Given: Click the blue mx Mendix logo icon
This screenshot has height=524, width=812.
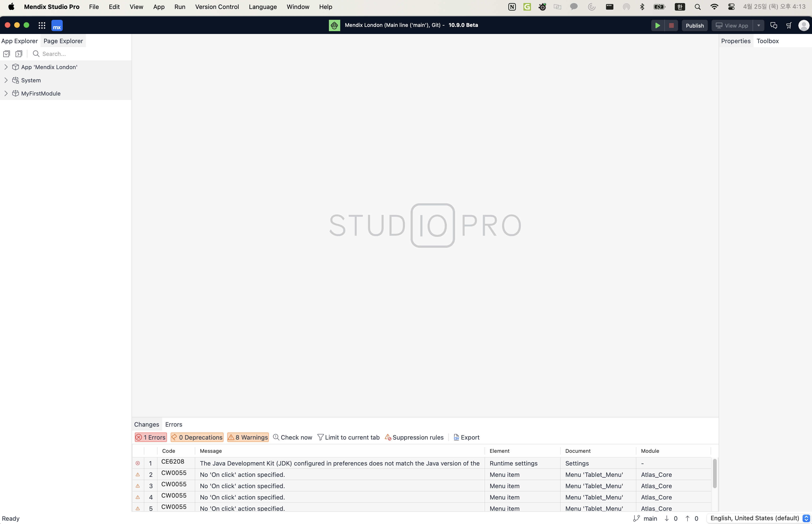Looking at the screenshot, I should coord(57,25).
